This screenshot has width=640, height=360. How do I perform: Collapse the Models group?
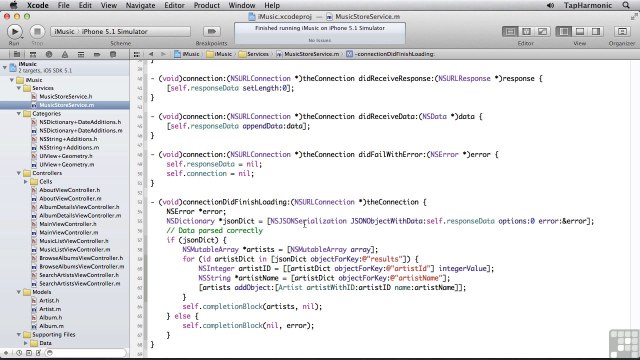click(19, 292)
